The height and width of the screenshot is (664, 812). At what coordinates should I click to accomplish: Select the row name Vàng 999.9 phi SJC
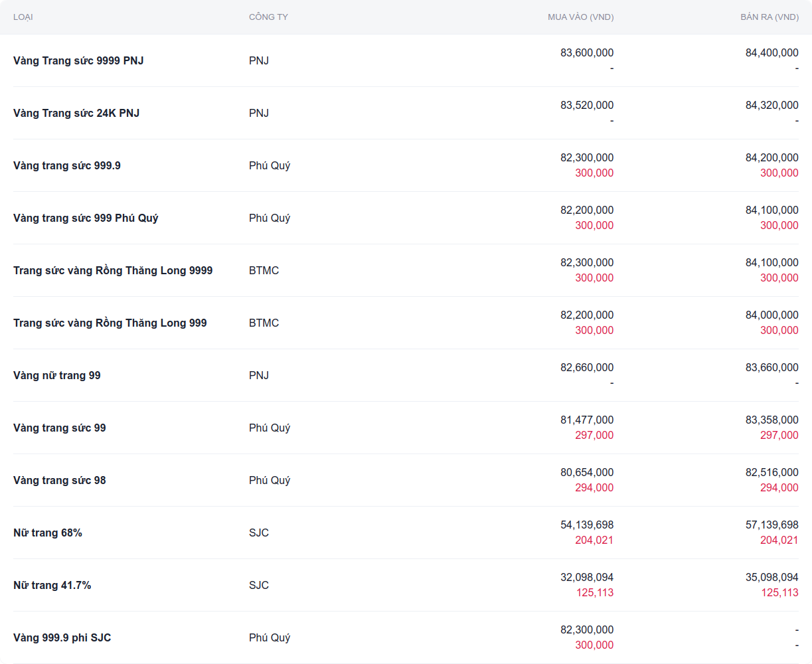tap(62, 637)
